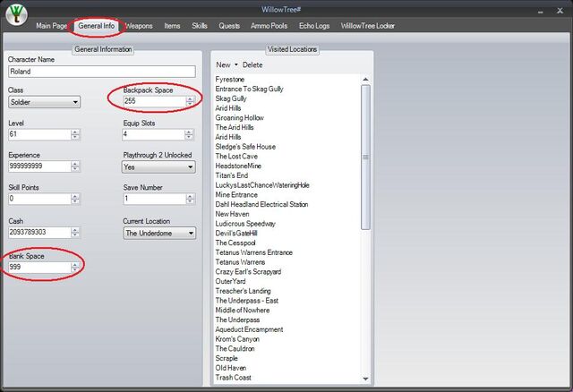Decrease Cash value stepper arrow
573x392 pixels.
coord(75,234)
